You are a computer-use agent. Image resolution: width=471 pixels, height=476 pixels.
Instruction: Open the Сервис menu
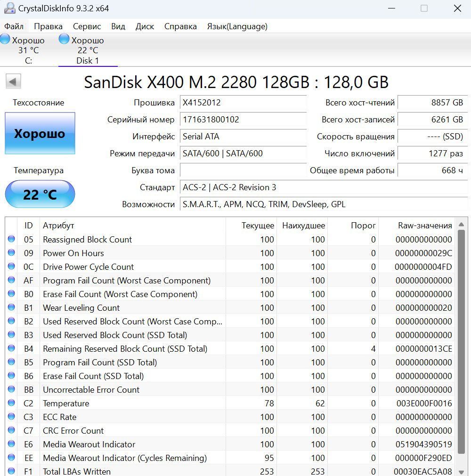click(x=87, y=26)
